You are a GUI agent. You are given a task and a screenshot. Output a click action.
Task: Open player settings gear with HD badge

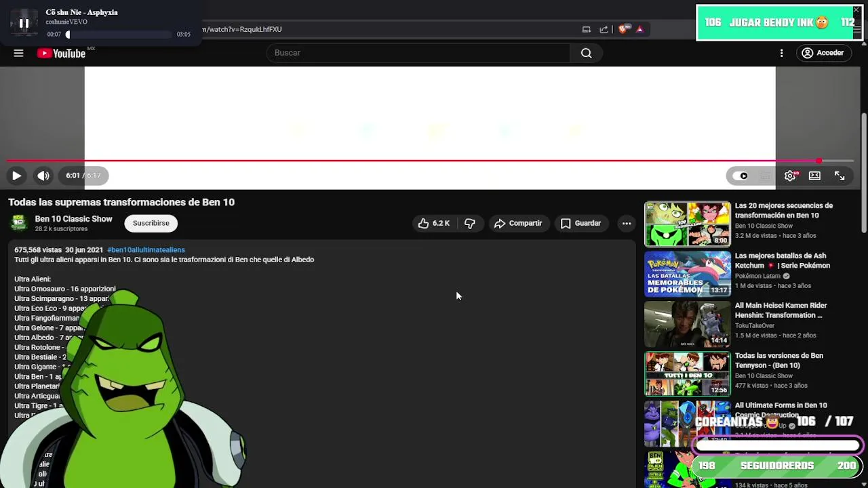coord(791,176)
